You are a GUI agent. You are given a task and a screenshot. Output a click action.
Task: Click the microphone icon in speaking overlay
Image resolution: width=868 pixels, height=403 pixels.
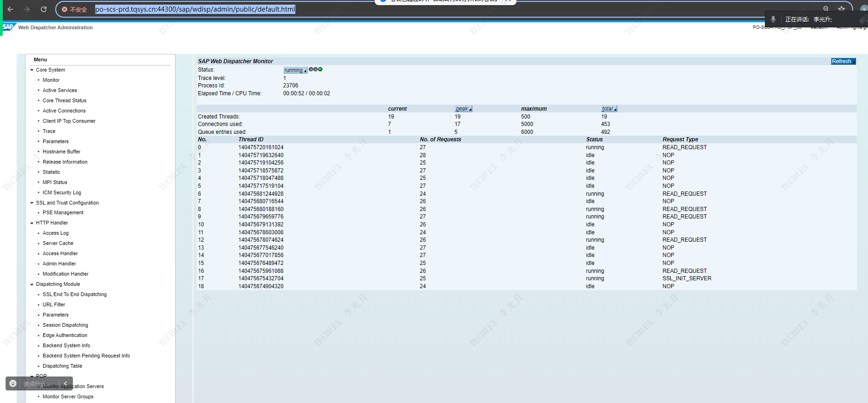point(773,19)
